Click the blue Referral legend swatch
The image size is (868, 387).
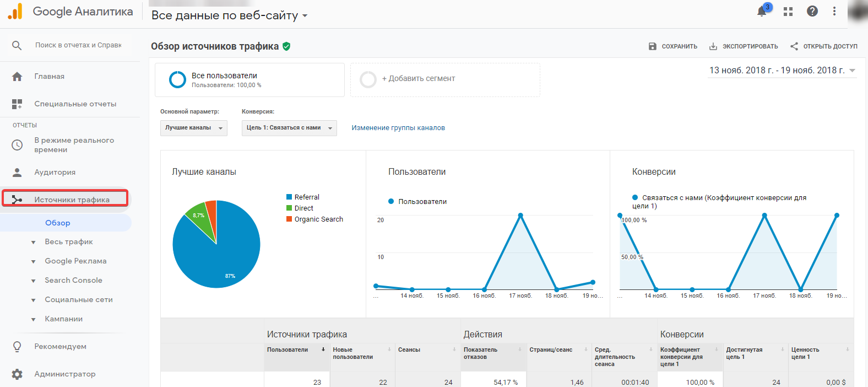click(289, 197)
